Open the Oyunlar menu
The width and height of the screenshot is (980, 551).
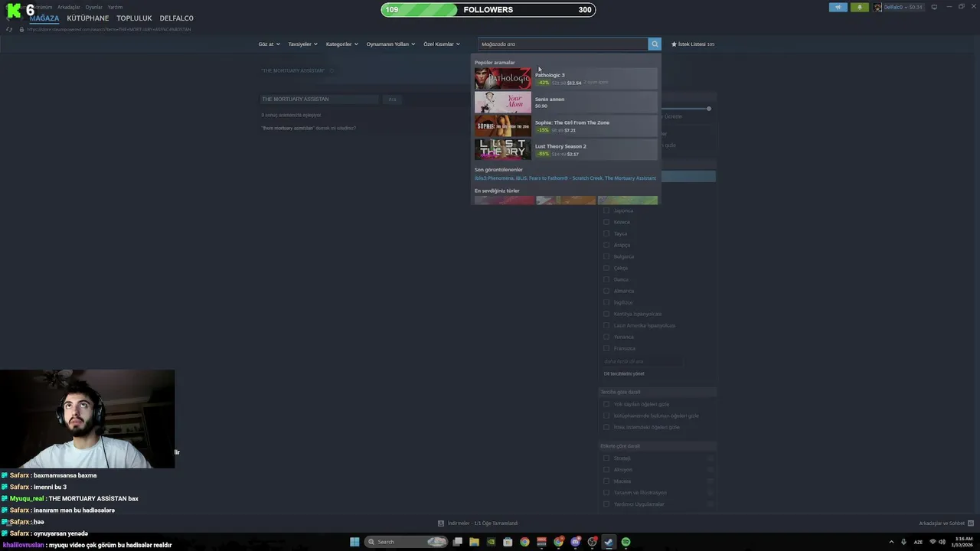click(x=93, y=7)
